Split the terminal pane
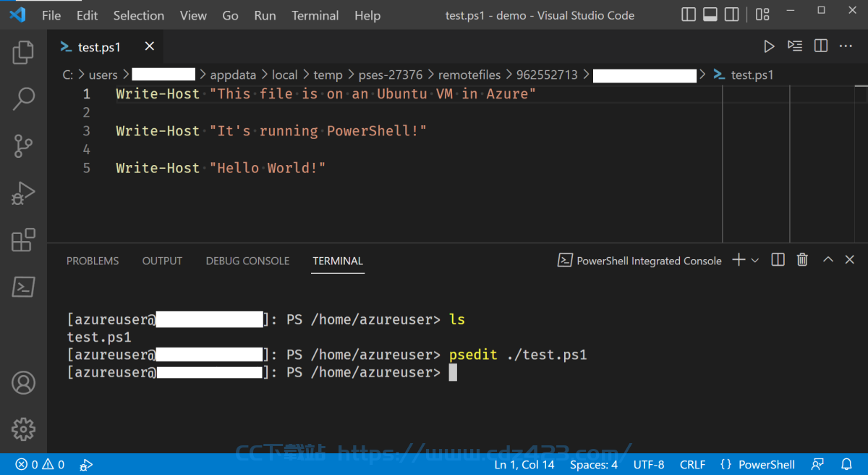868x475 pixels. pos(778,260)
